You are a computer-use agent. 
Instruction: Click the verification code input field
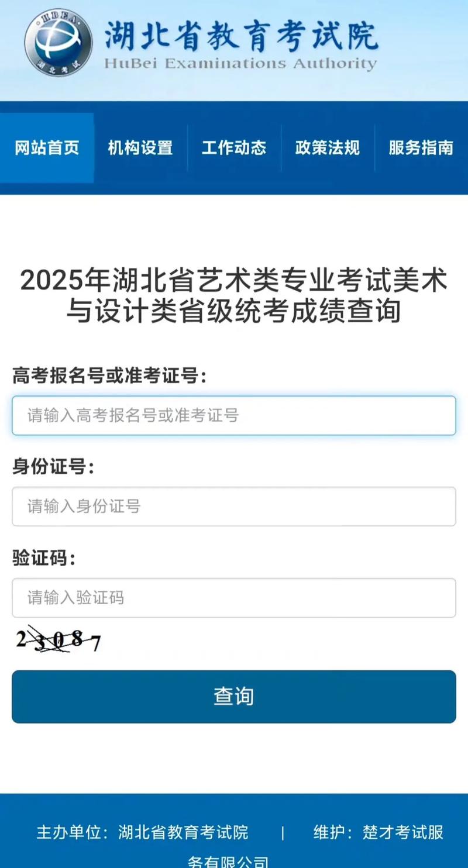234,598
